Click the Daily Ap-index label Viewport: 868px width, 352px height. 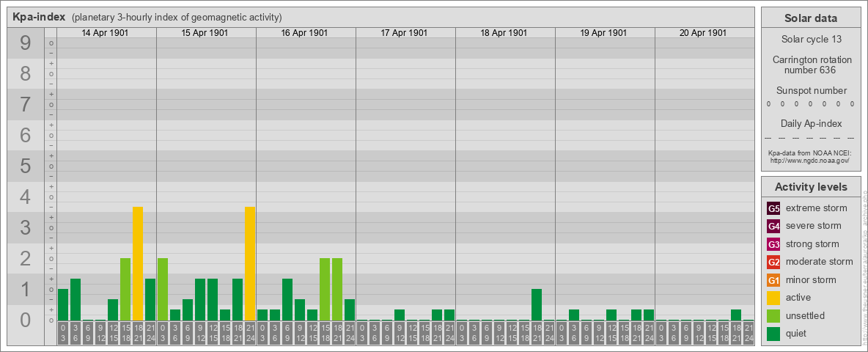click(x=811, y=123)
